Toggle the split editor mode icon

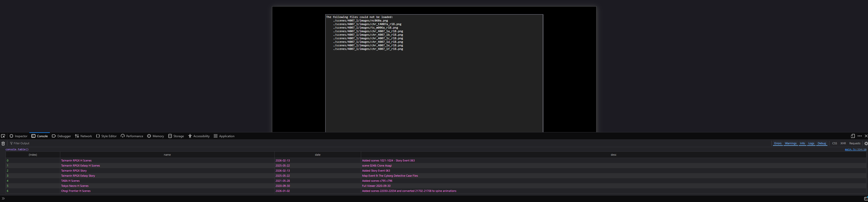coord(866,199)
